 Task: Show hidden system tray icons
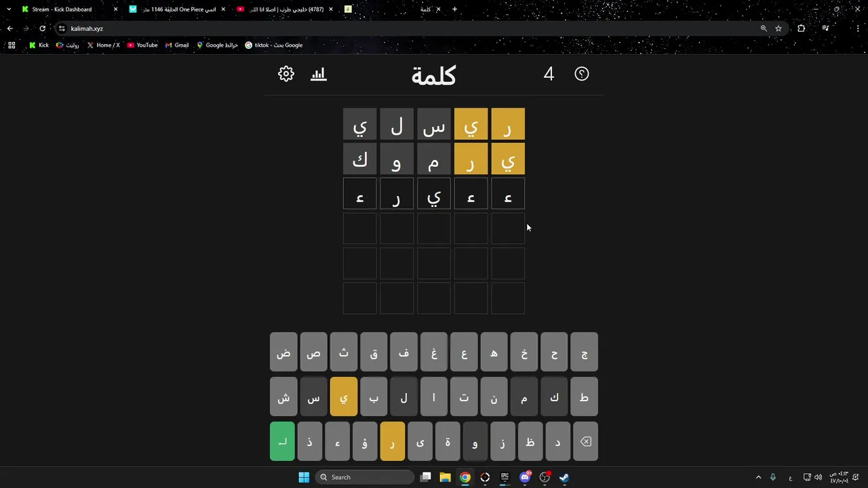[x=758, y=477]
